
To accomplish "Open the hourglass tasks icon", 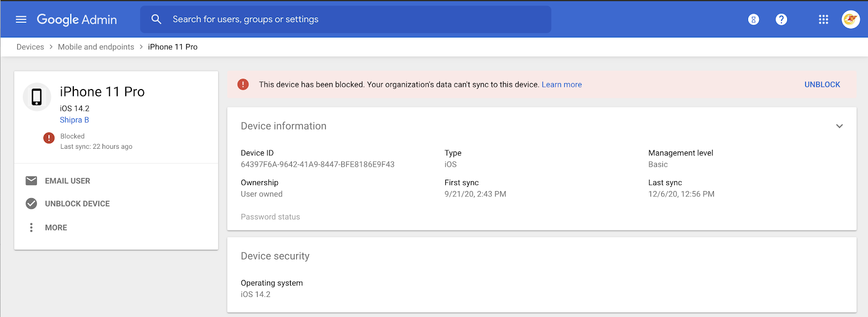I will click(753, 20).
